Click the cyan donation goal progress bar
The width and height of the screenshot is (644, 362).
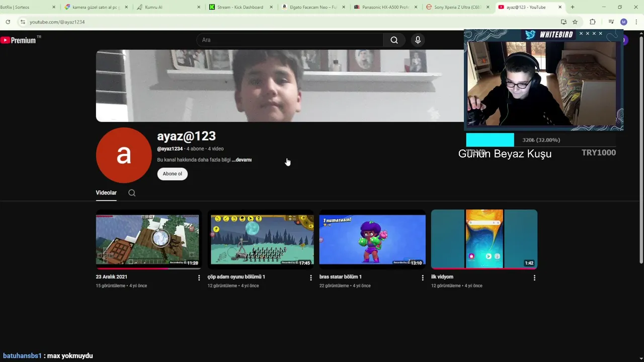coord(490,140)
